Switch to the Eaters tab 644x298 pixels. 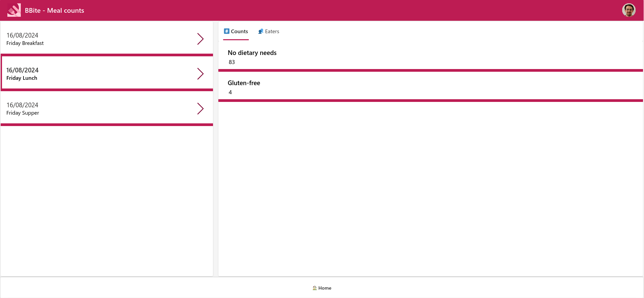click(272, 32)
